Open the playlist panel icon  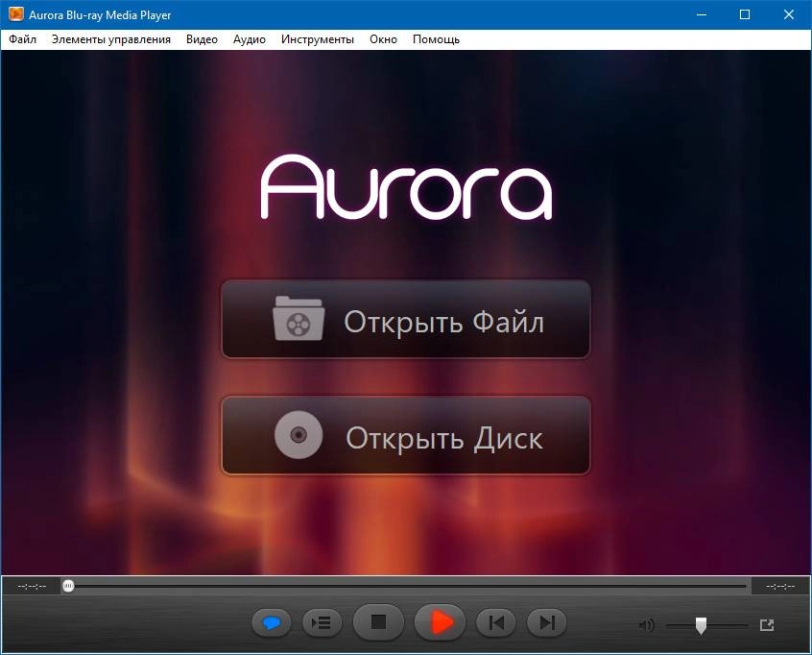[x=322, y=622]
